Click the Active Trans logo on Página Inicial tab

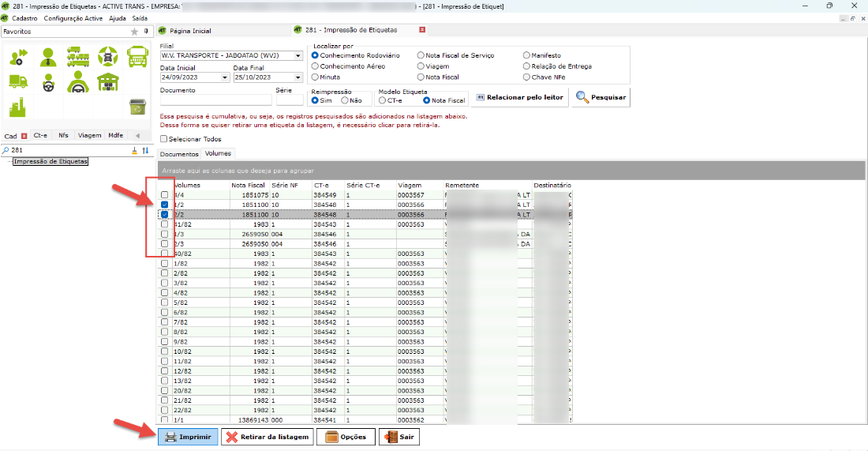[x=163, y=31]
